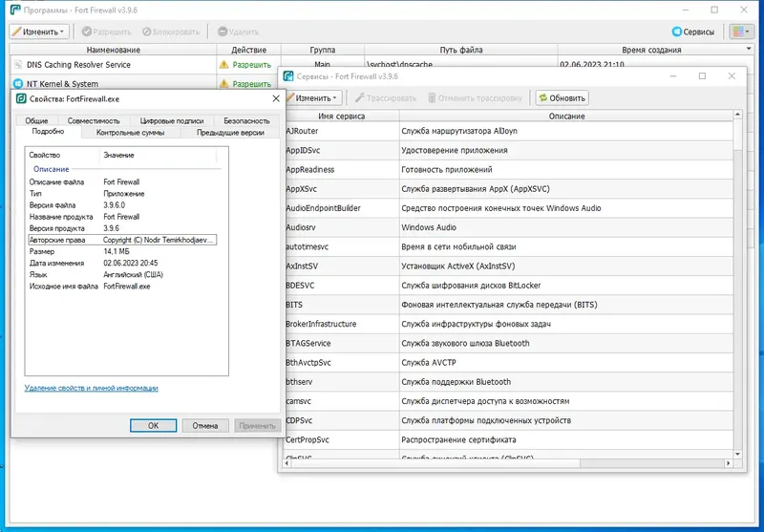Click Отменить трассировку in Сервисы toolbar
The width and height of the screenshot is (764, 532).
tap(475, 98)
